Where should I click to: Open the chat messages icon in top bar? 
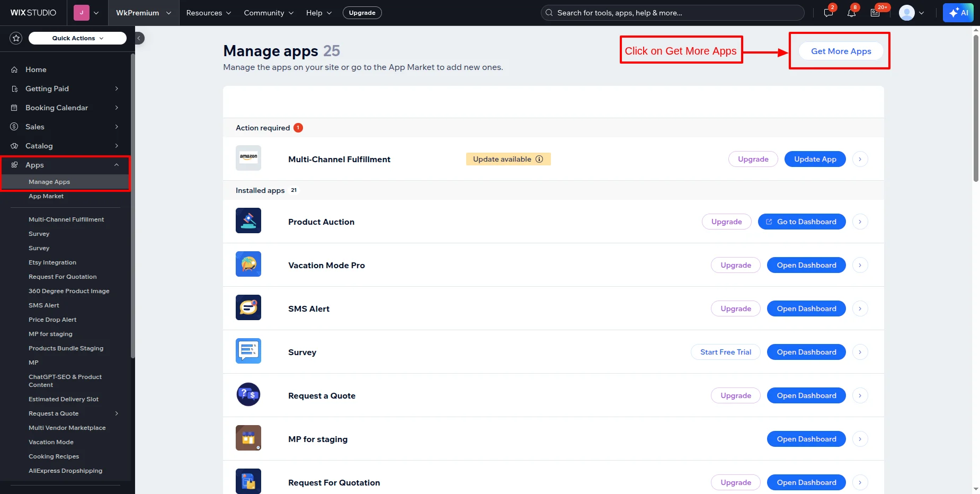coord(827,12)
